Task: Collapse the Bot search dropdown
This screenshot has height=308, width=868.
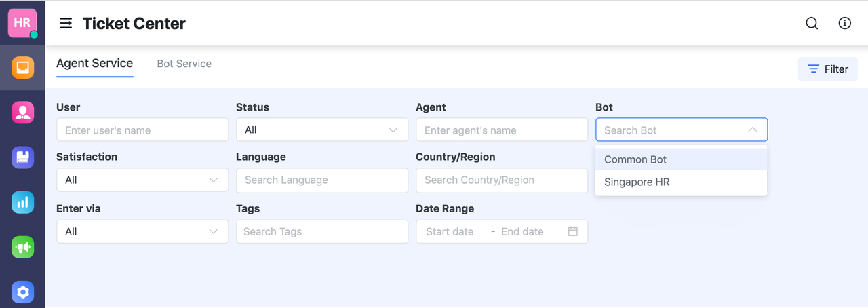Action: point(753,130)
